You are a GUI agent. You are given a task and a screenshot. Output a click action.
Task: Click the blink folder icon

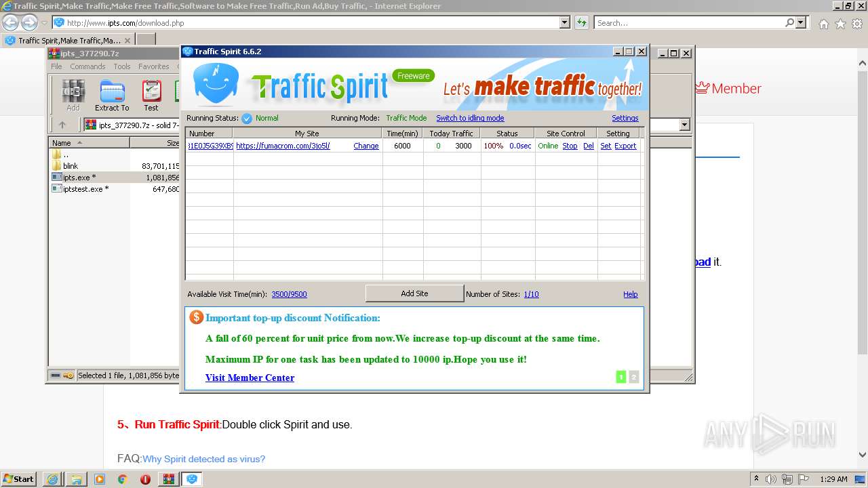57,165
